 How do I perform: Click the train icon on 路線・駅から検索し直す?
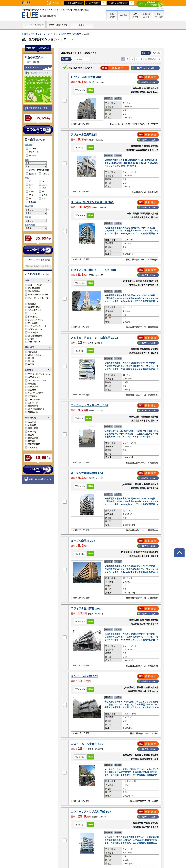26,479
